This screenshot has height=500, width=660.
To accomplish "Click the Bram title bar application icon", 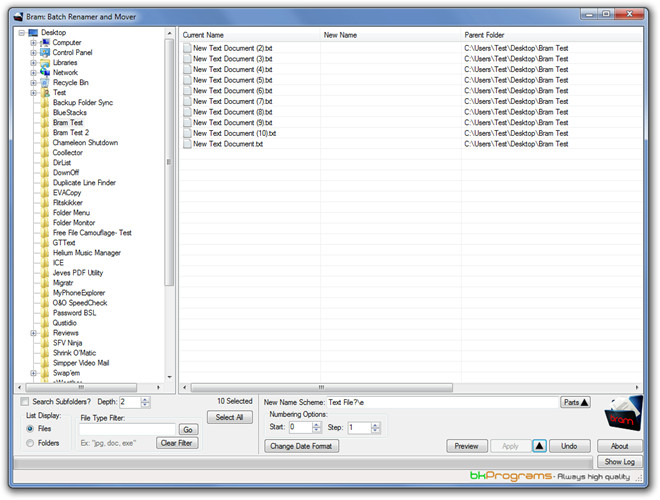I will point(18,17).
